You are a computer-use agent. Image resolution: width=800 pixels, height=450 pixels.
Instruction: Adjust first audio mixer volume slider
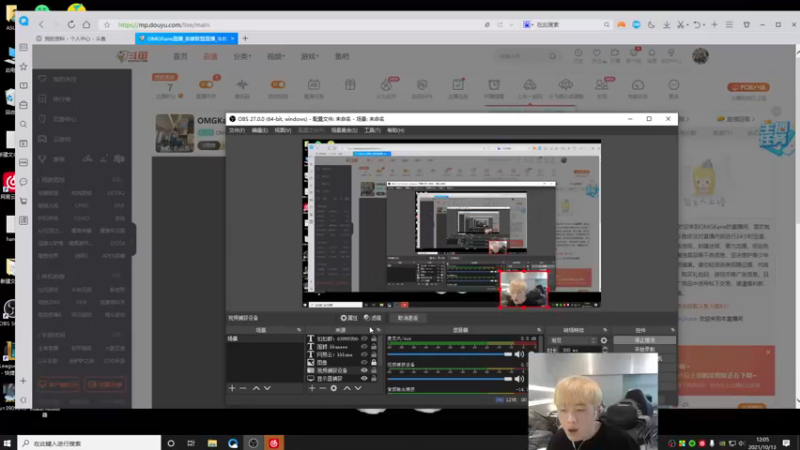[x=450, y=354]
